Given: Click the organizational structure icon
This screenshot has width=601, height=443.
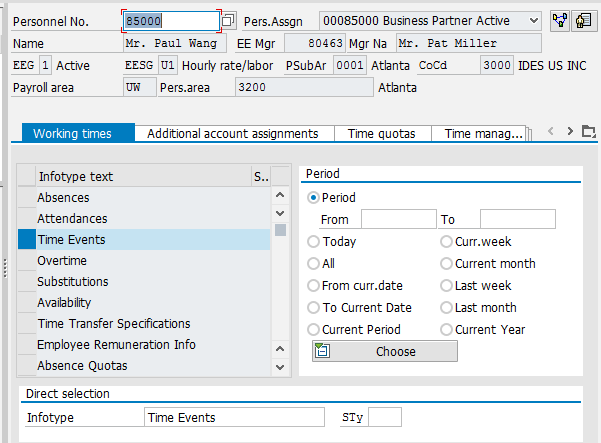Looking at the screenshot, I should [x=559, y=21].
